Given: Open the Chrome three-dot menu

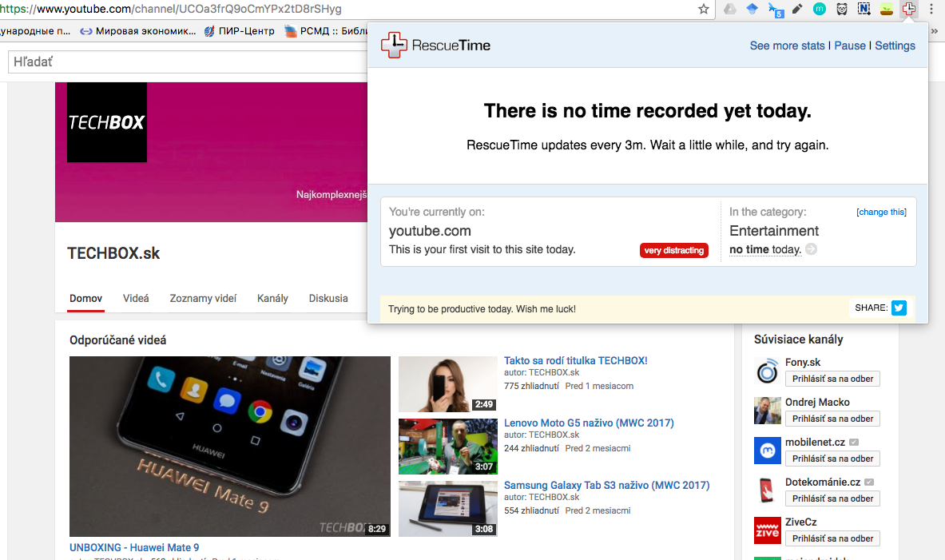Looking at the screenshot, I should pos(931,9).
